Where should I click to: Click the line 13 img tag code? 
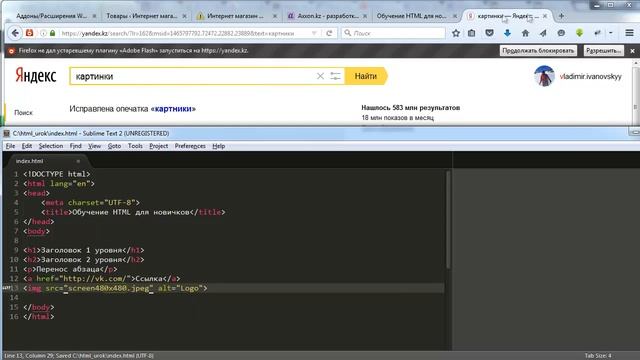coord(115,288)
